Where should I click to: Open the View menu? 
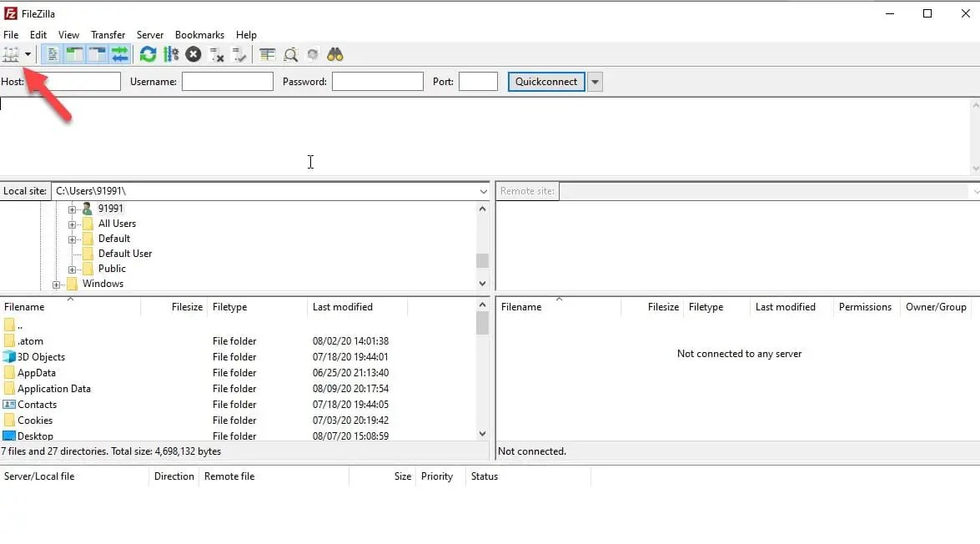tap(68, 35)
